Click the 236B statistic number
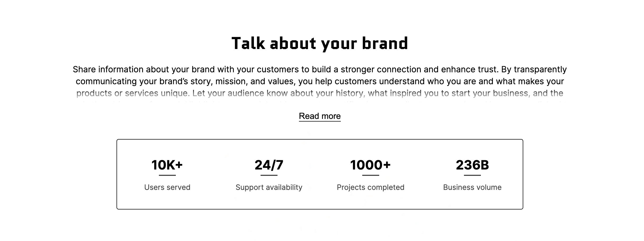 coord(472,165)
